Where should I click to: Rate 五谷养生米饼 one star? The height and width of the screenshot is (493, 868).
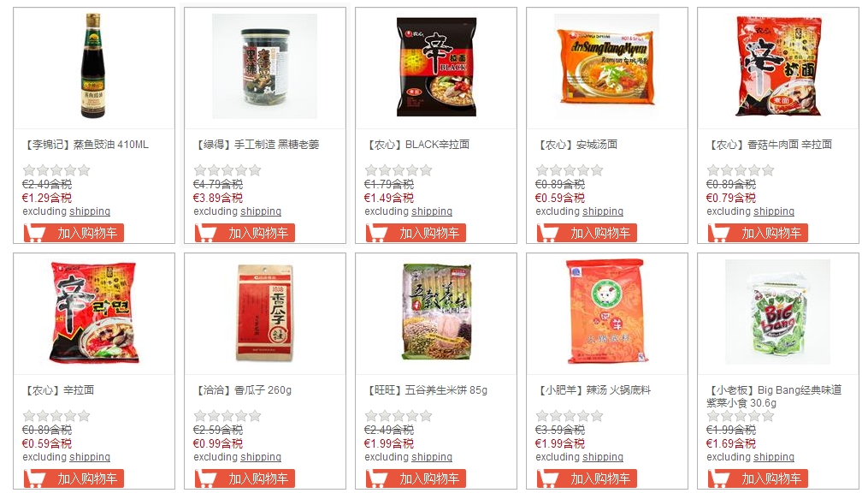371,416
